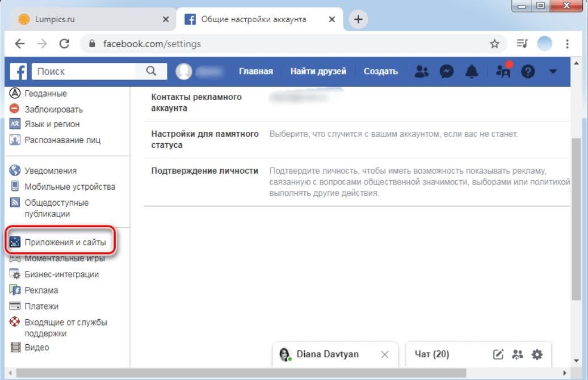Open Chrome's three-dot menu
The image size is (588, 380).
(566, 43)
